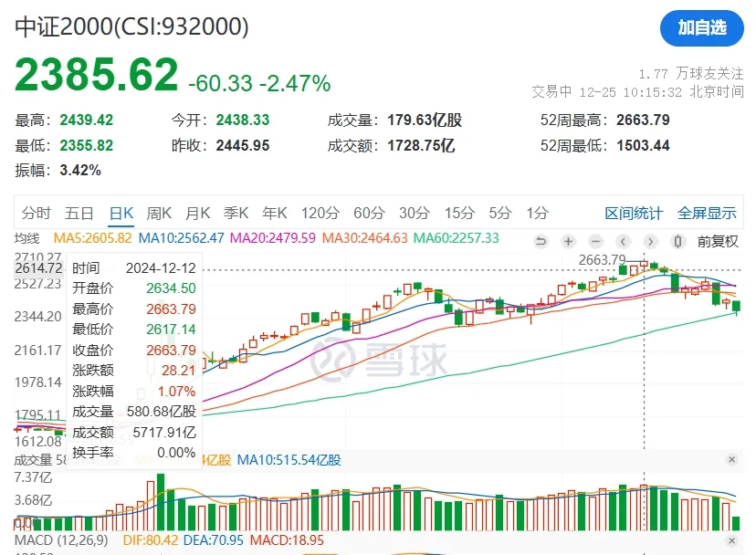Click the 最低 value 2355.82
The width and height of the screenshot is (756, 555).
[x=87, y=146]
